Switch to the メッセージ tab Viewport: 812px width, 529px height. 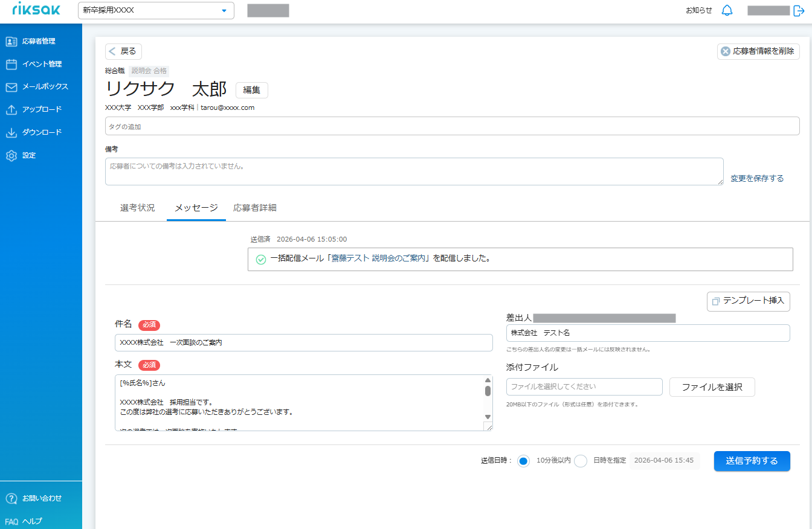point(196,208)
